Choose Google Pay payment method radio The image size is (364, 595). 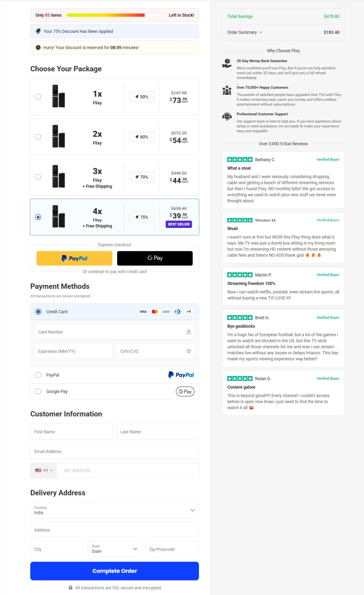coord(38,392)
